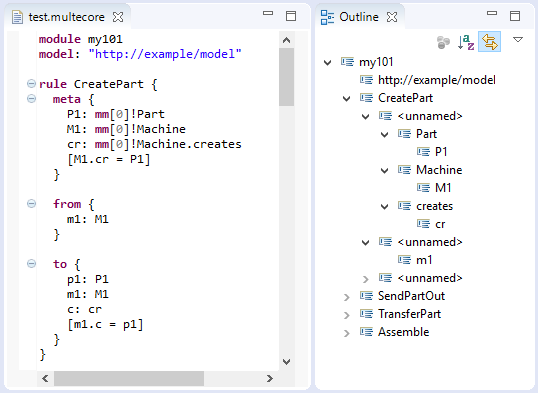Click the cr outline node icon
The image size is (538, 393).
(x=423, y=224)
